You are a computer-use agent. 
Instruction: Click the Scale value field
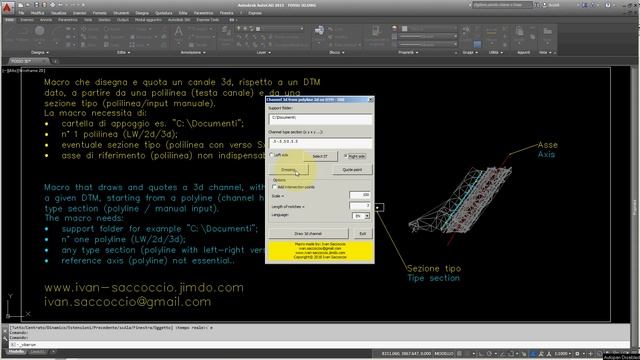pyautogui.click(x=360, y=195)
